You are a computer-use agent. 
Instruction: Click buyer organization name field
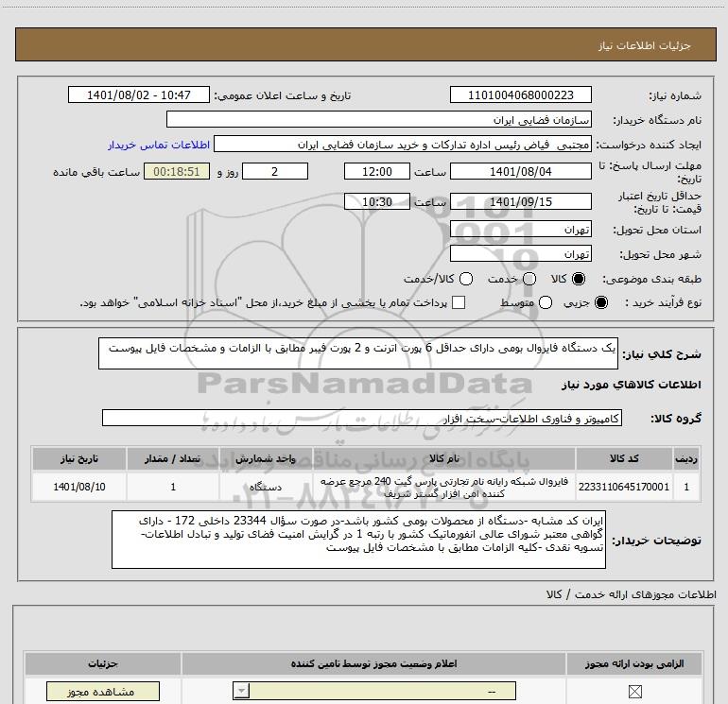(379, 119)
